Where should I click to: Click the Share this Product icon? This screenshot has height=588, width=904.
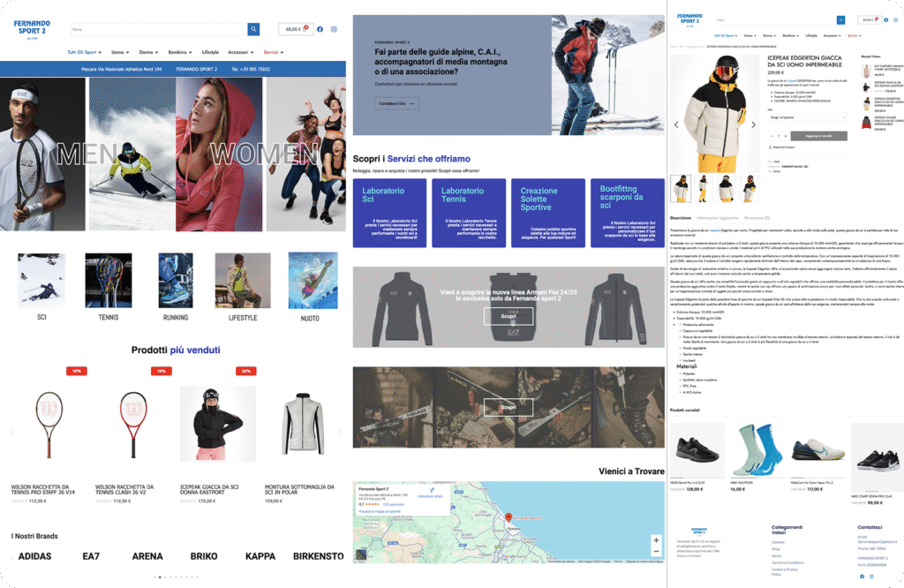pos(770,147)
